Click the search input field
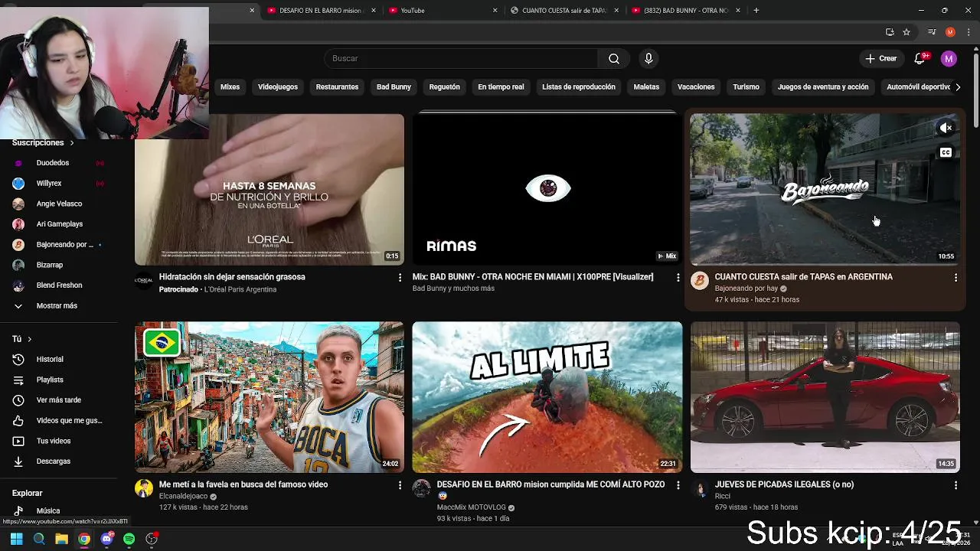Viewport: 980px width, 551px height. pos(461,58)
